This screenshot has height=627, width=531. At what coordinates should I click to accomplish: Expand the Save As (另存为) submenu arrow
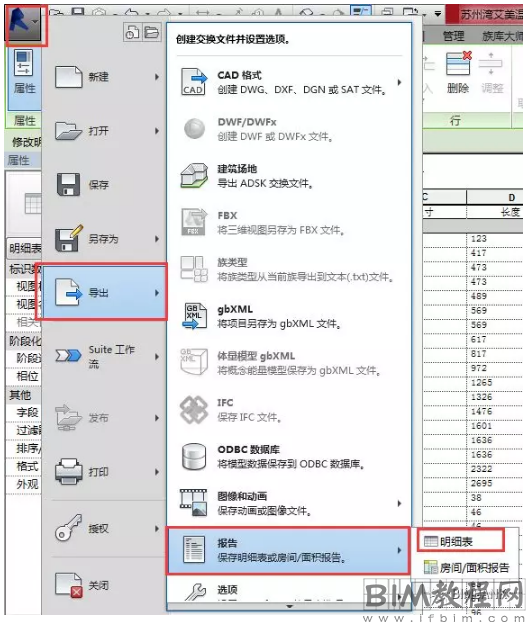click(157, 239)
